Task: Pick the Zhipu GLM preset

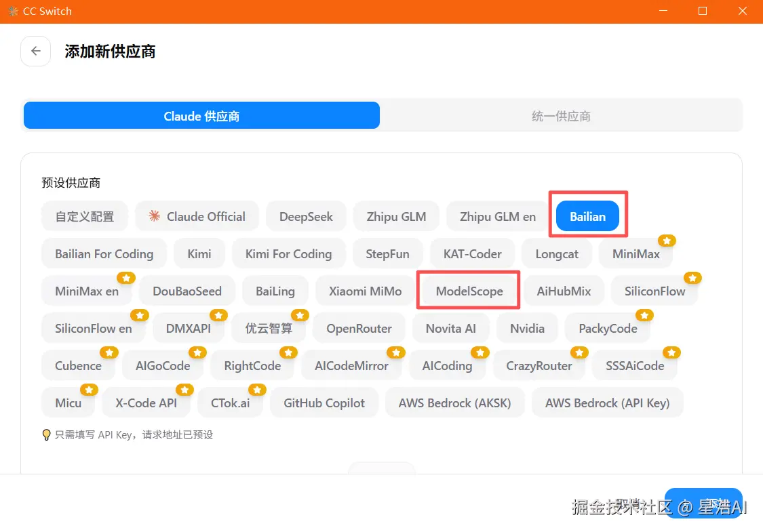Action: point(396,216)
